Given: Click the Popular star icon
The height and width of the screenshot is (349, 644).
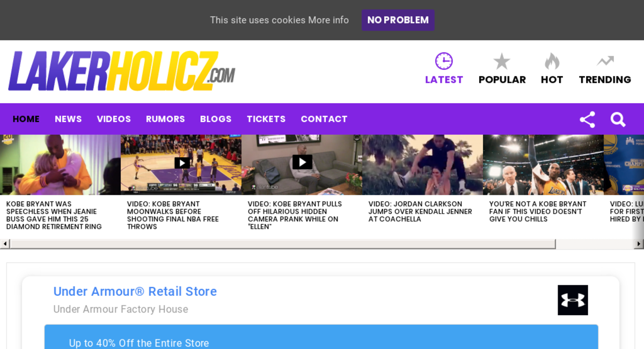Looking at the screenshot, I should 502,61.
